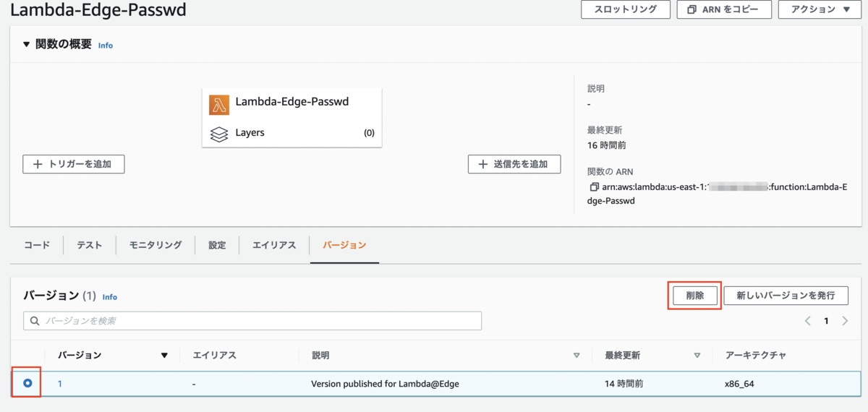Click the search magnifier icon in versions
868x412 pixels.
(35, 320)
